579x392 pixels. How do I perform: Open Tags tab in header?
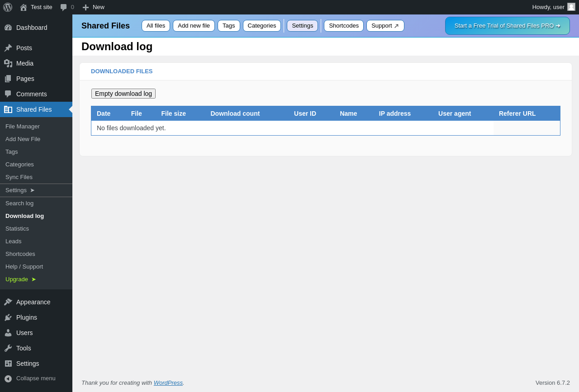click(229, 26)
